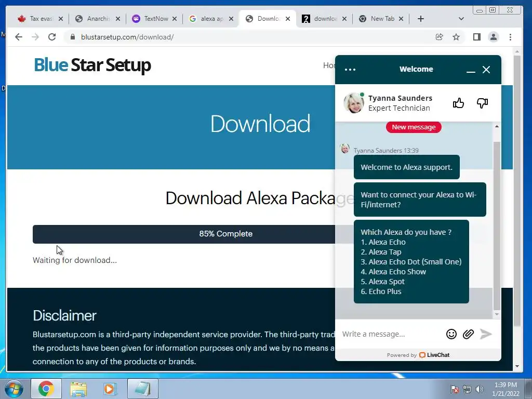
Task: Rate Tyanna Saunders with thumbs down
Action: [482, 103]
